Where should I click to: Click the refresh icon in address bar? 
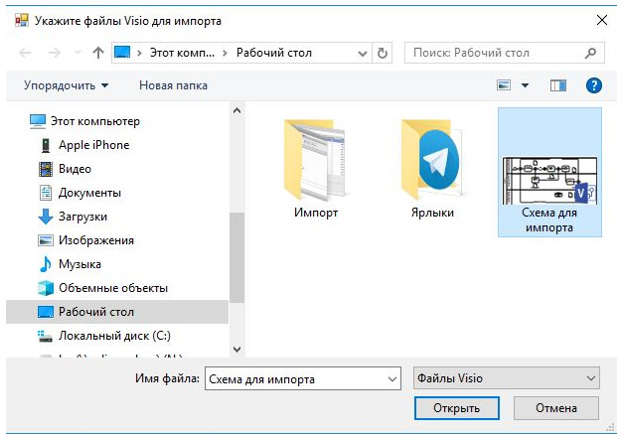[383, 53]
